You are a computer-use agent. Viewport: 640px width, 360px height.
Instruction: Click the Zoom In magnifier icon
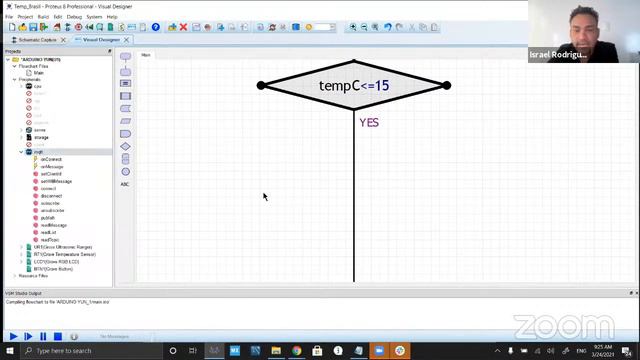(x=353, y=27)
